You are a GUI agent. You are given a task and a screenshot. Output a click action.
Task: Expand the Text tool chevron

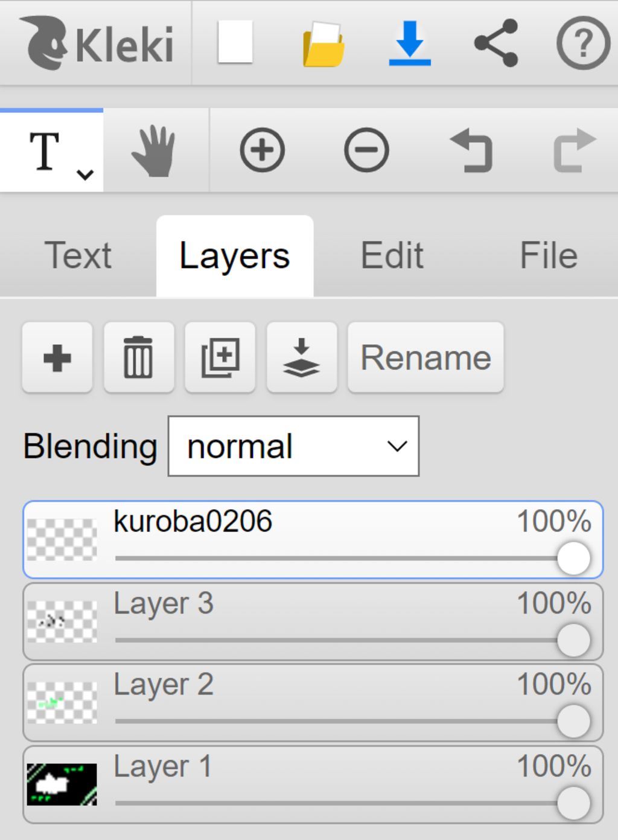pyautogui.click(x=85, y=175)
